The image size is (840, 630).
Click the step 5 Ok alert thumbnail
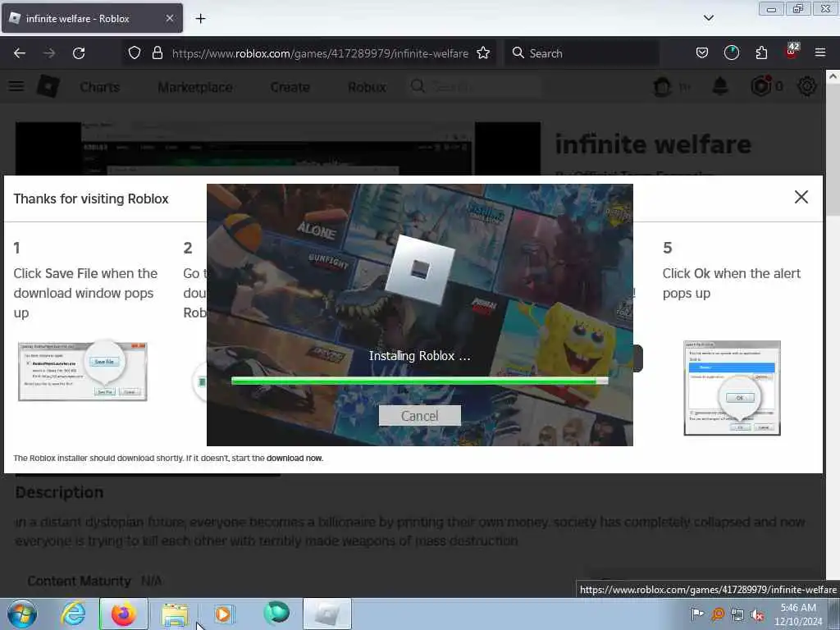(x=732, y=388)
